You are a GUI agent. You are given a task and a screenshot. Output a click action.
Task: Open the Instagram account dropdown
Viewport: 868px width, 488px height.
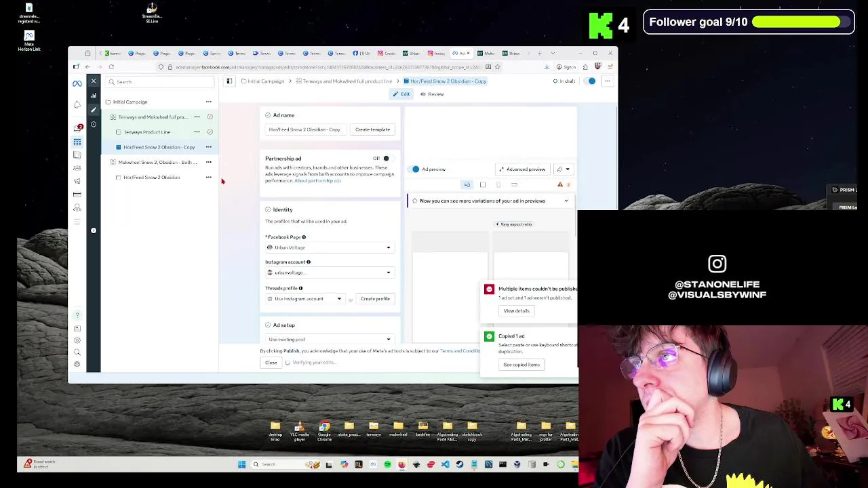point(329,272)
